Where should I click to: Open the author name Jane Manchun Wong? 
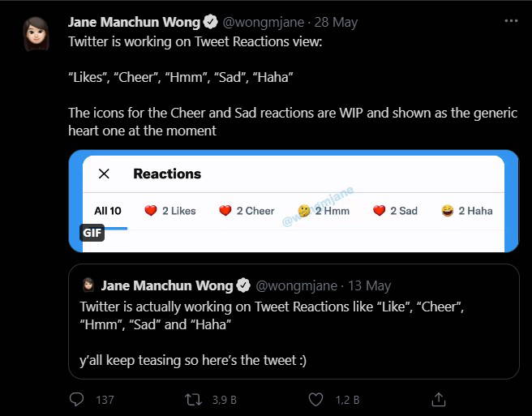click(134, 21)
